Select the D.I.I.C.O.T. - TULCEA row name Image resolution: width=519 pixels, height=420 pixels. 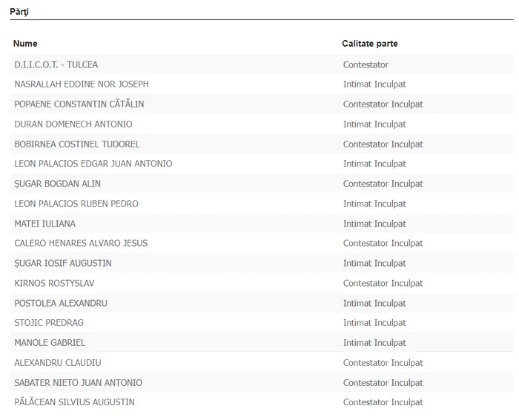tap(56, 65)
